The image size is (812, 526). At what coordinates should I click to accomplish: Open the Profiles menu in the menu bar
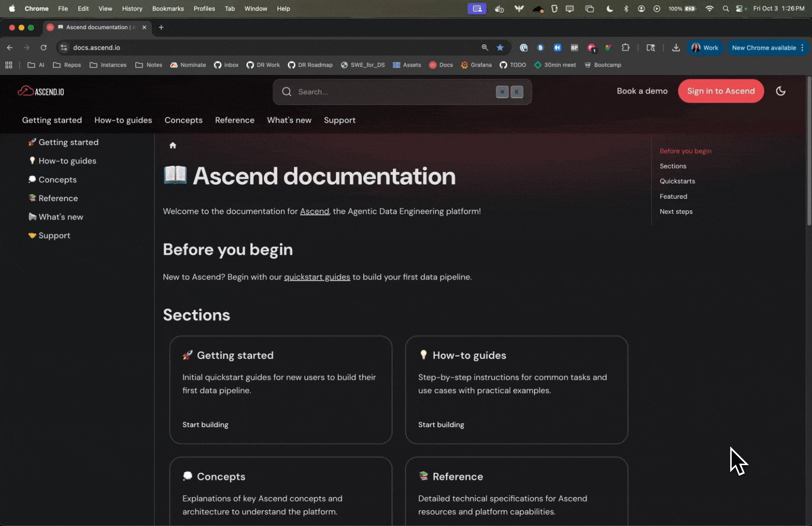point(204,8)
